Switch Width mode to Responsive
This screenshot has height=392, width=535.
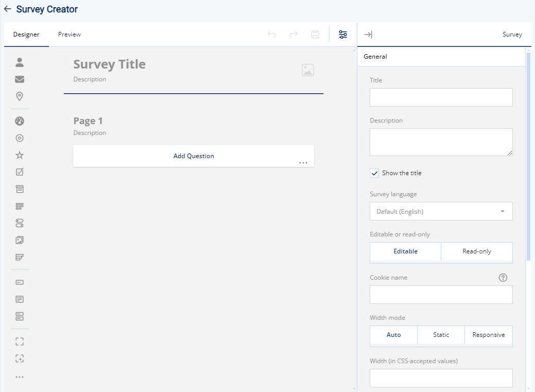click(488, 335)
